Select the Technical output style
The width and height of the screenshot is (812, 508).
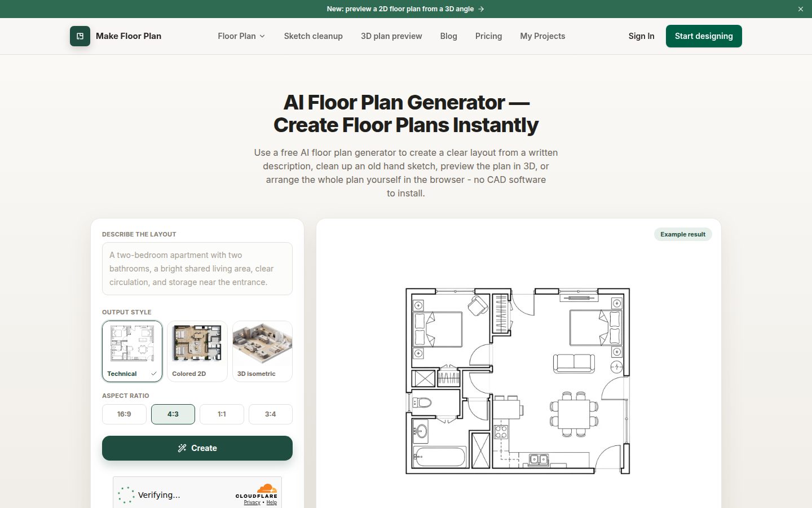point(133,351)
